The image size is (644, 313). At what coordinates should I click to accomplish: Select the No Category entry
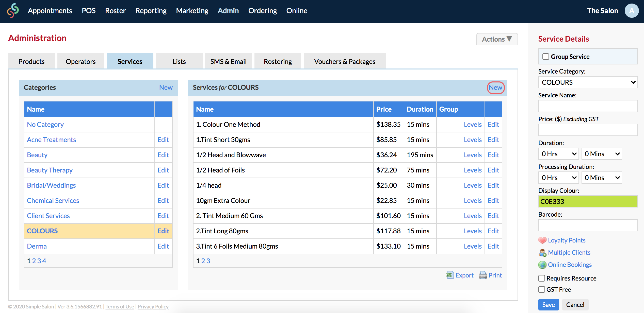[x=45, y=125]
